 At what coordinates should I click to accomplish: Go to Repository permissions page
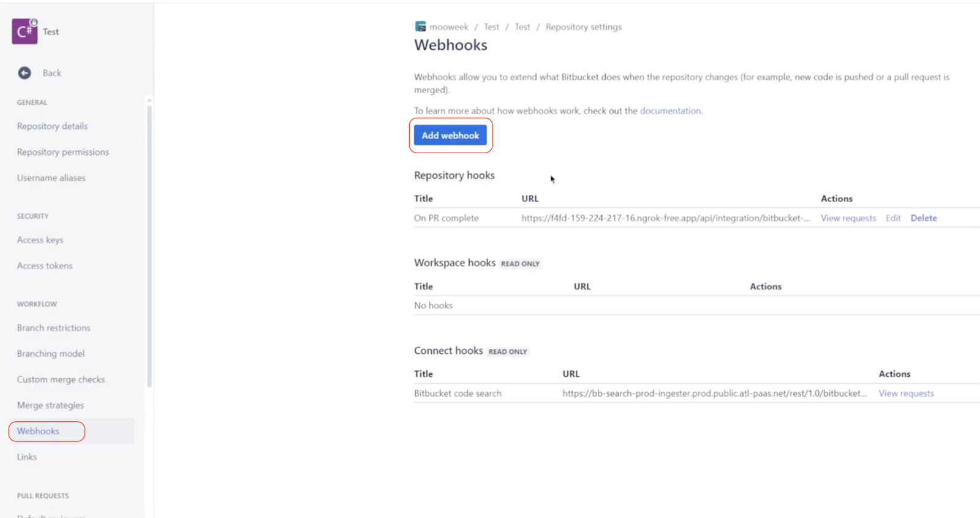pyautogui.click(x=62, y=152)
